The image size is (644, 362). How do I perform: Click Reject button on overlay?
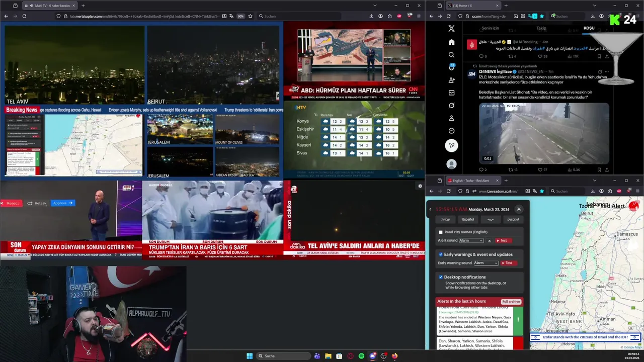[x=11, y=203]
